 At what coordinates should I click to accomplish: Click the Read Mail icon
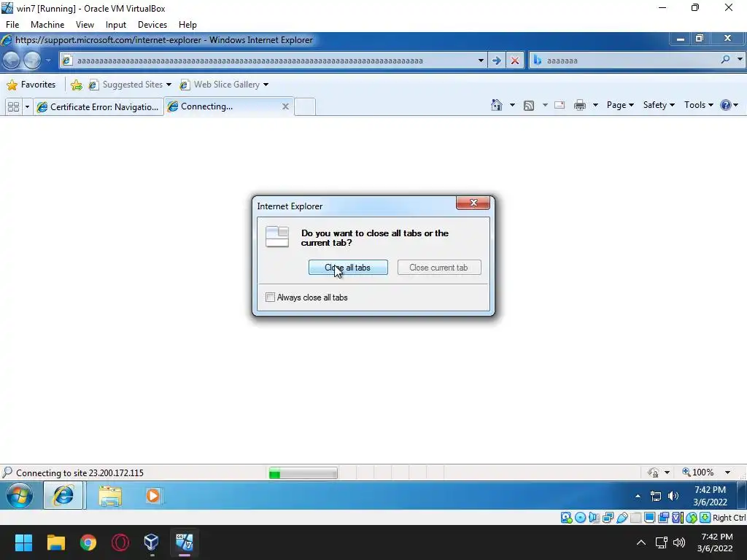click(560, 105)
